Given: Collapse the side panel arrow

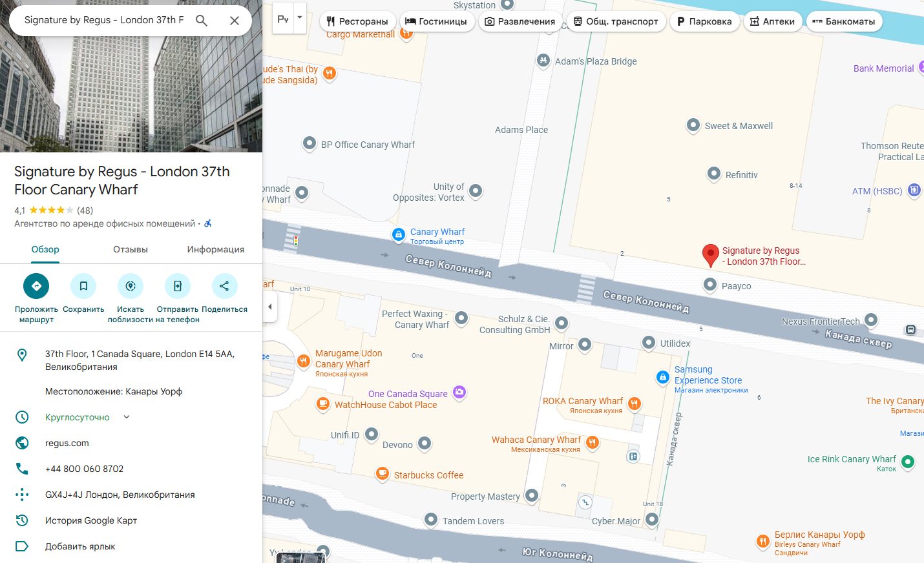Looking at the screenshot, I should pos(270,307).
